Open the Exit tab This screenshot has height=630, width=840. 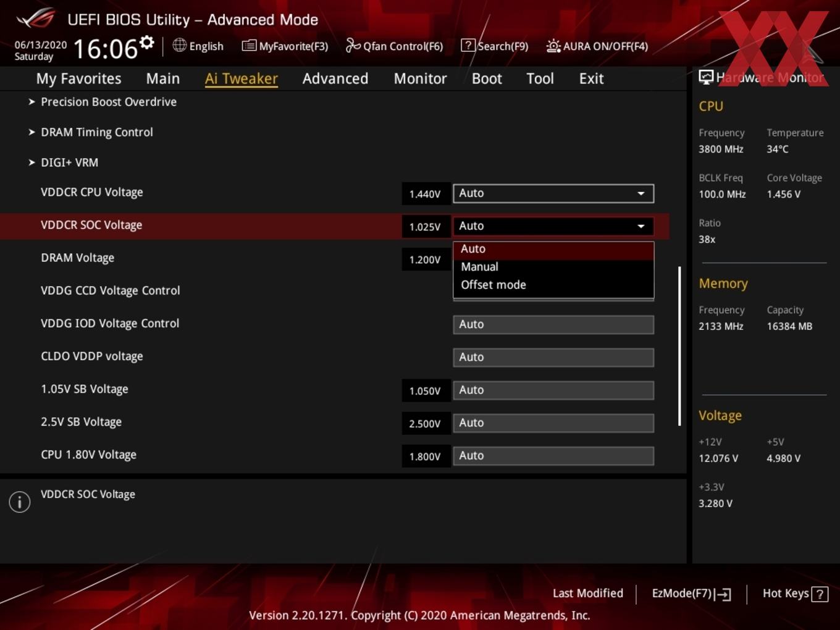pyautogui.click(x=591, y=78)
